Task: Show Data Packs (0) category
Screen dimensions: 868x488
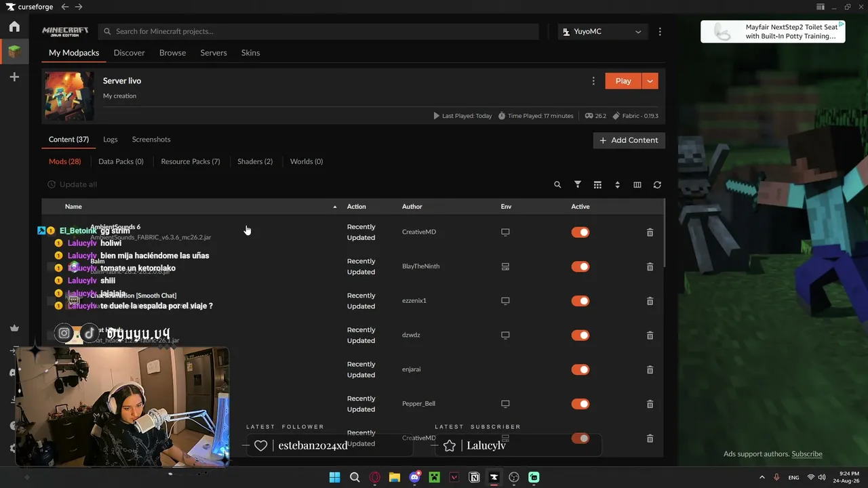Action: tap(121, 161)
